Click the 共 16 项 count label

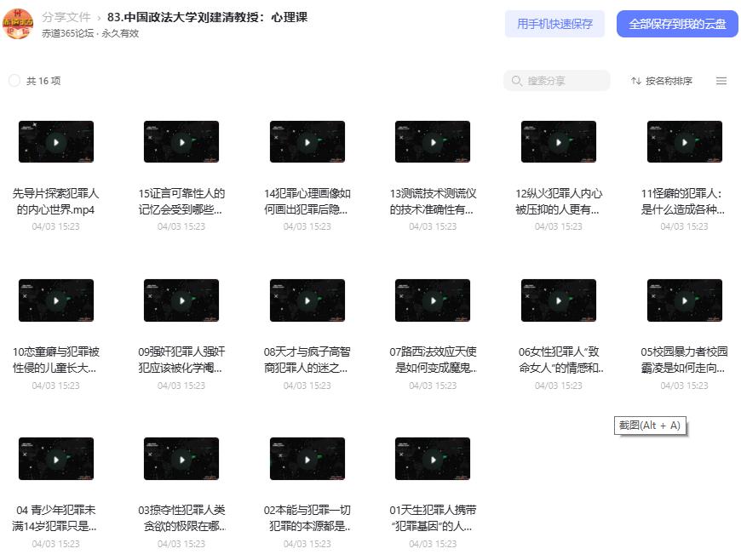click(43, 81)
